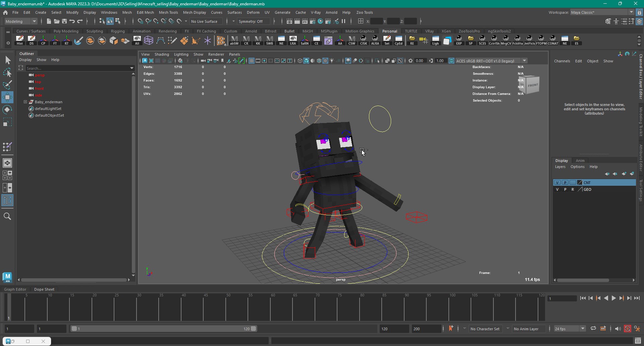Click Options in layer editor

[x=577, y=167]
